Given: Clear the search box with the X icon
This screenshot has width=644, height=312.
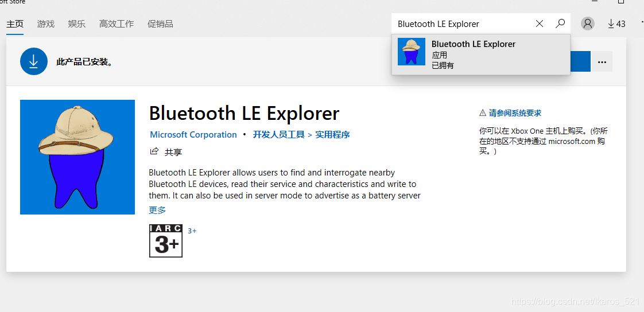Looking at the screenshot, I should pos(540,24).
